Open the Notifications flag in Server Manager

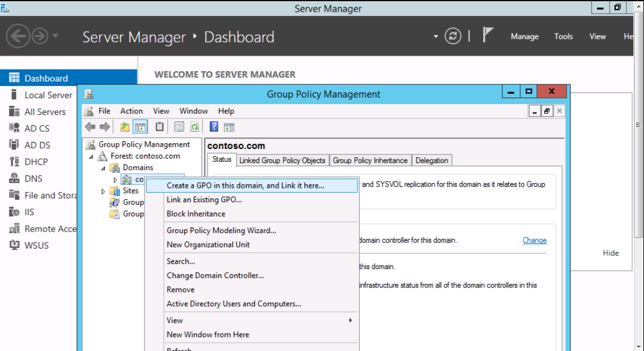487,34
